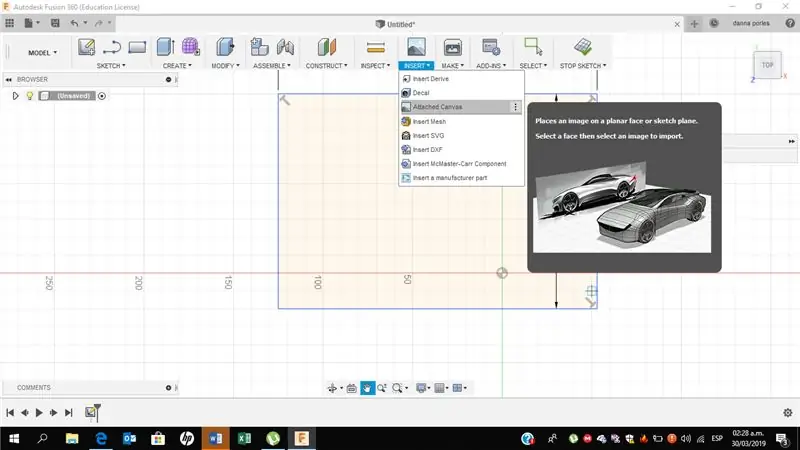
Task: Open the Attached Canvas options three-dot button
Action: pos(515,107)
